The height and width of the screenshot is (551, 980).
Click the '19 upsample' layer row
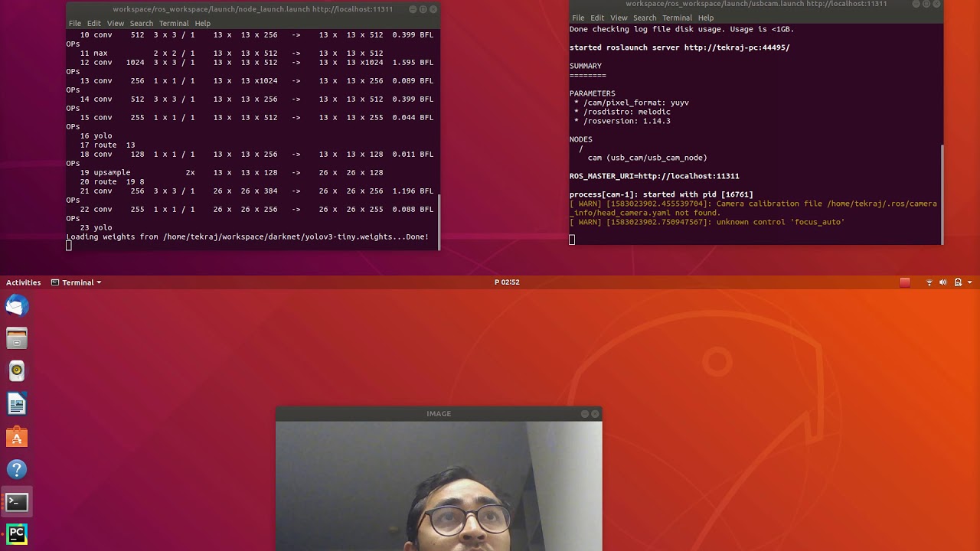pyautogui.click(x=231, y=172)
